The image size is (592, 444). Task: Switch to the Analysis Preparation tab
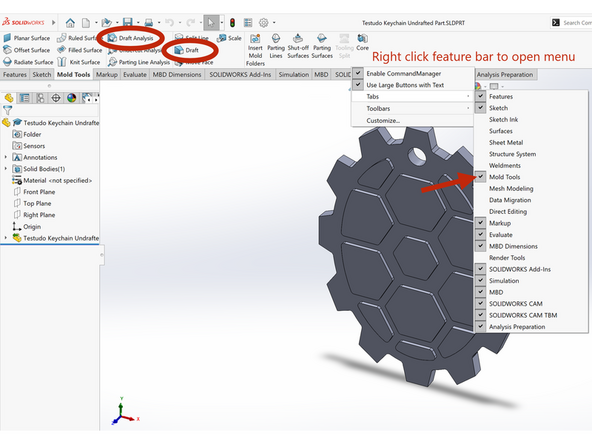pos(505,74)
